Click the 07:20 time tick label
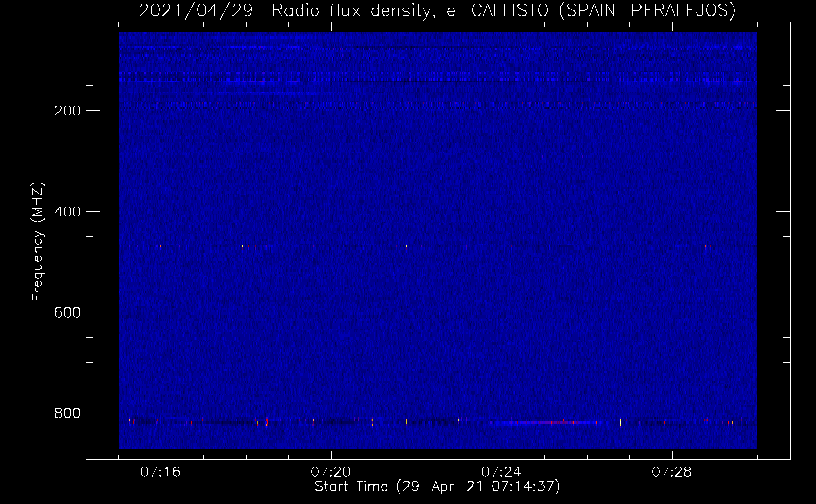Image resolution: width=816 pixels, height=504 pixels. [x=331, y=472]
